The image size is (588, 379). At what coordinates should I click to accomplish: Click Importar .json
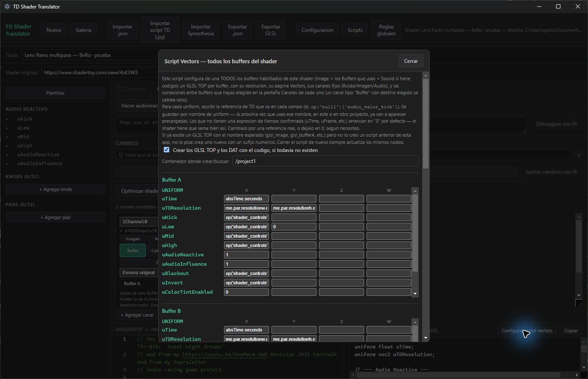[x=122, y=30]
